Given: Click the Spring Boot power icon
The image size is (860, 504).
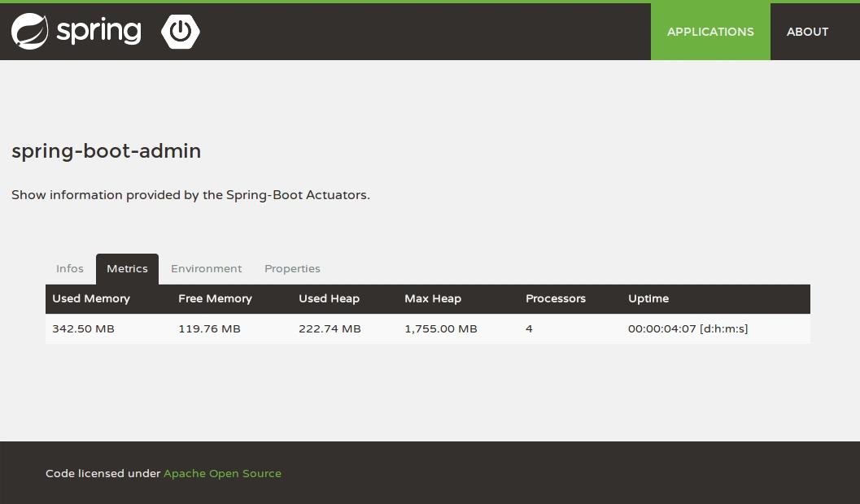Looking at the screenshot, I should point(180,32).
